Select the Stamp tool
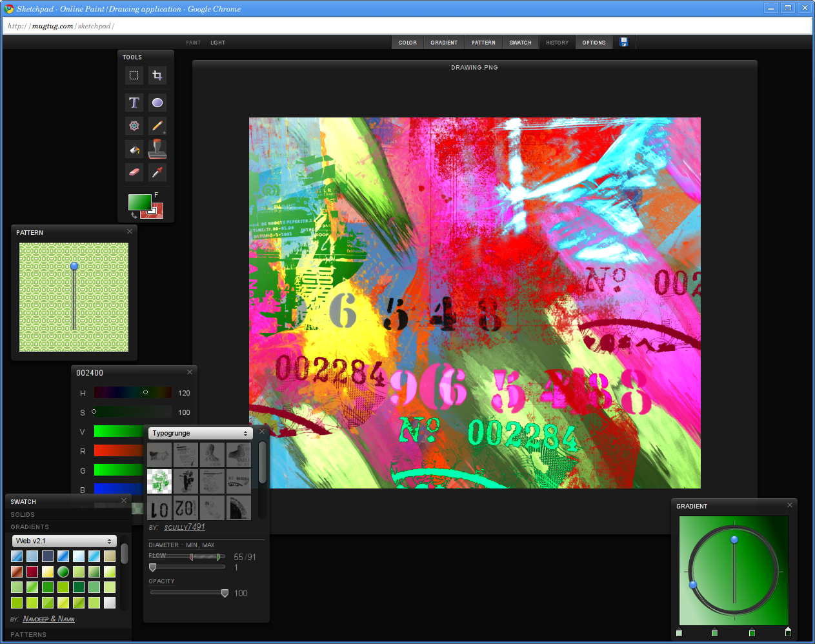This screenshot has width=815, height=644. click(157, 149)
